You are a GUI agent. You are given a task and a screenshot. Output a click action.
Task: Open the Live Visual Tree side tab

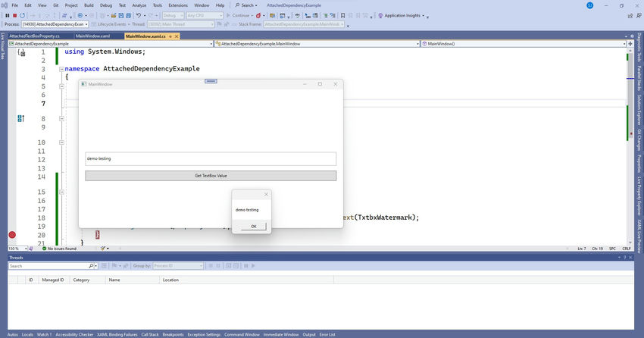click(2, 46)
